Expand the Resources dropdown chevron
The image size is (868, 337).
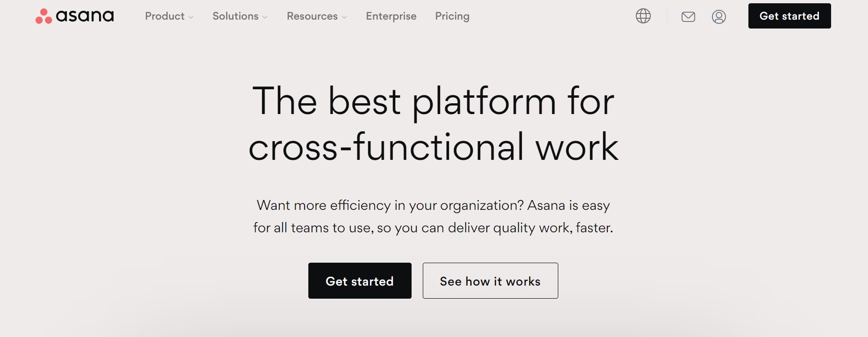click(x=344, y=18)
